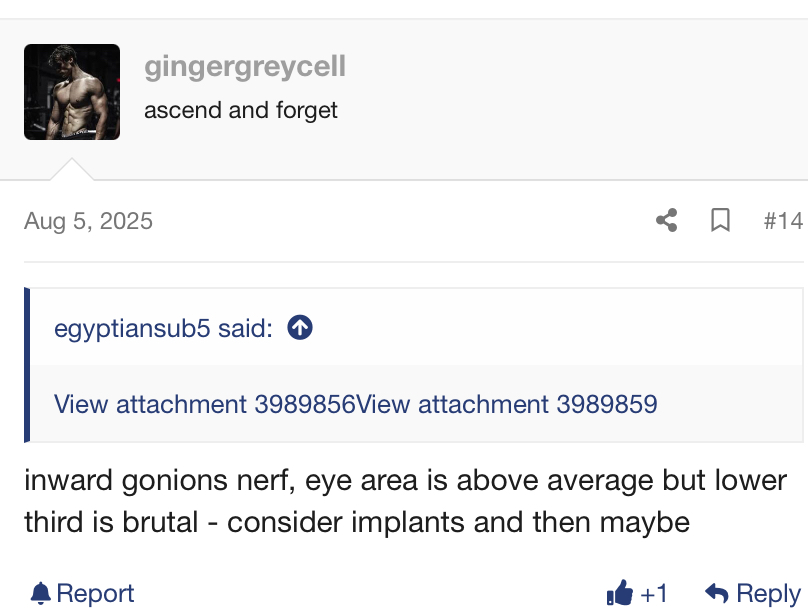
Task: Bookmark post #14
Action: point(720,220)
